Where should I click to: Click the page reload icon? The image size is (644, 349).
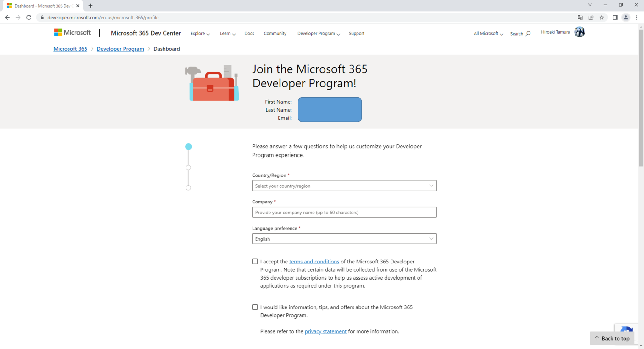(29, 18)
